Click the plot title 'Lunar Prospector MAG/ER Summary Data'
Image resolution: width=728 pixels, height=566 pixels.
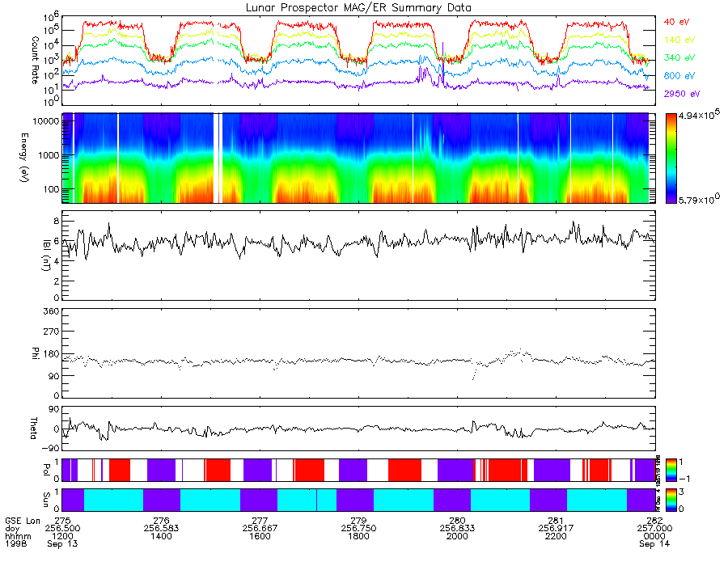point(358,8)
